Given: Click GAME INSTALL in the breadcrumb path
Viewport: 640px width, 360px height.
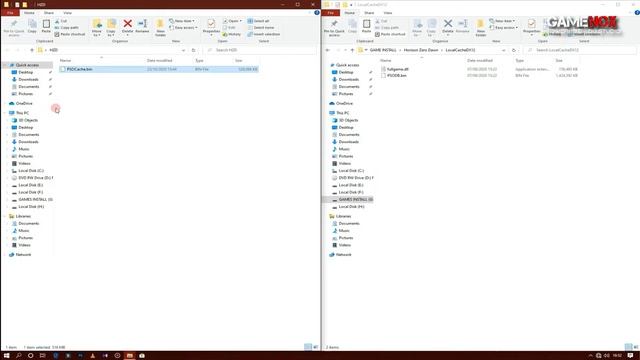Looking at the screenshot, I should pos(383,50).
